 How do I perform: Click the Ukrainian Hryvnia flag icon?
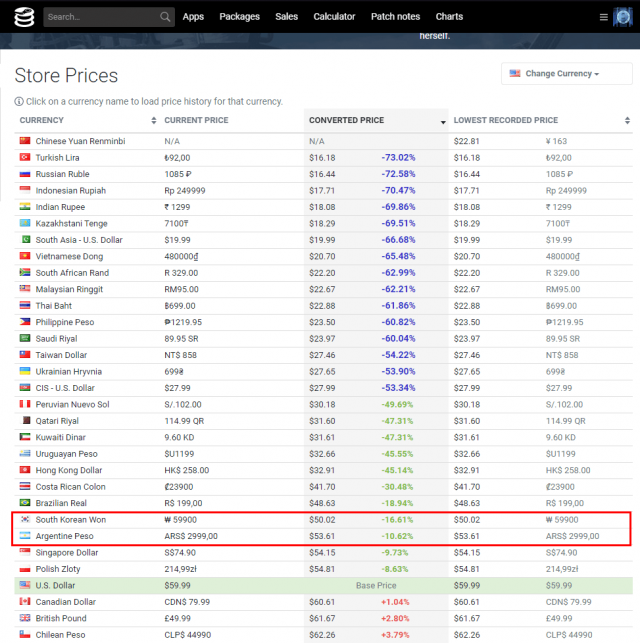[25, 371]
